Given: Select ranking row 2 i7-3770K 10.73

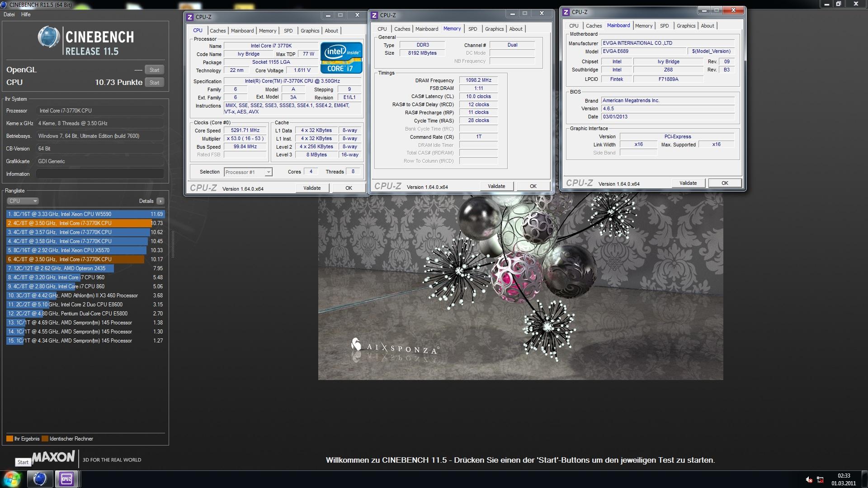Looking at the screenshot, I should click(85, 223).
